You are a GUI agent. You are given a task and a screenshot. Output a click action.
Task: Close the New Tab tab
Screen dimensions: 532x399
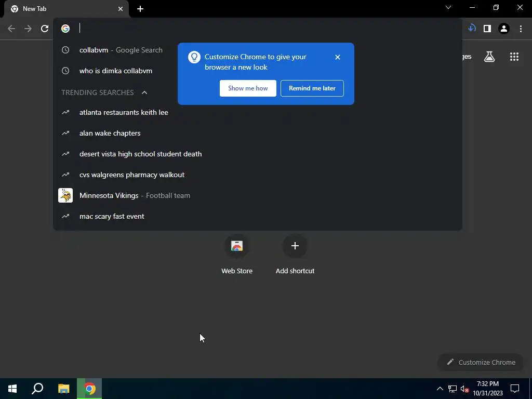[121, 9]
